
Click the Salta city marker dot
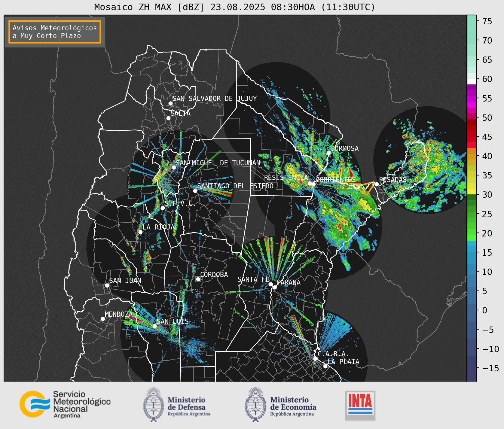(x=168, y=118)
